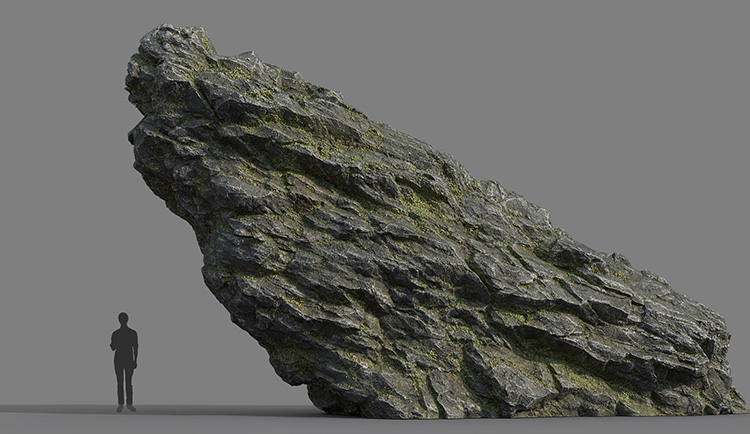The image size is (750, 434).
Task: Click the silhouette figure's feet
Action: [x=125, y=408]
